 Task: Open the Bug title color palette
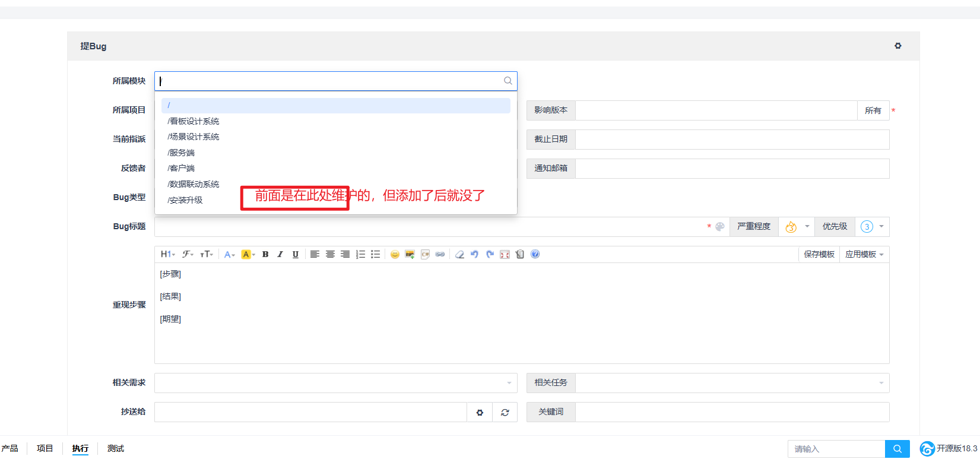(720, 226)
